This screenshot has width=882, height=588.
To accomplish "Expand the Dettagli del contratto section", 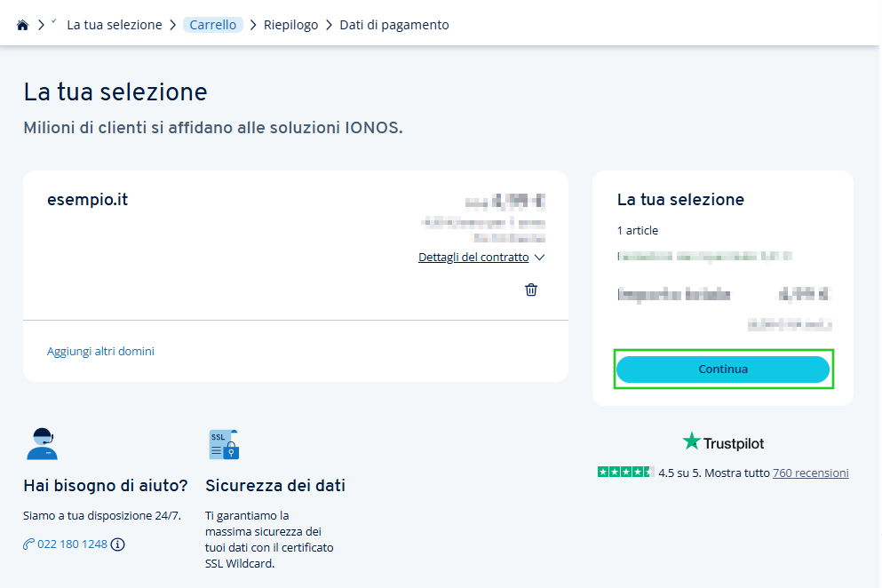I will (x=473, y=257).
